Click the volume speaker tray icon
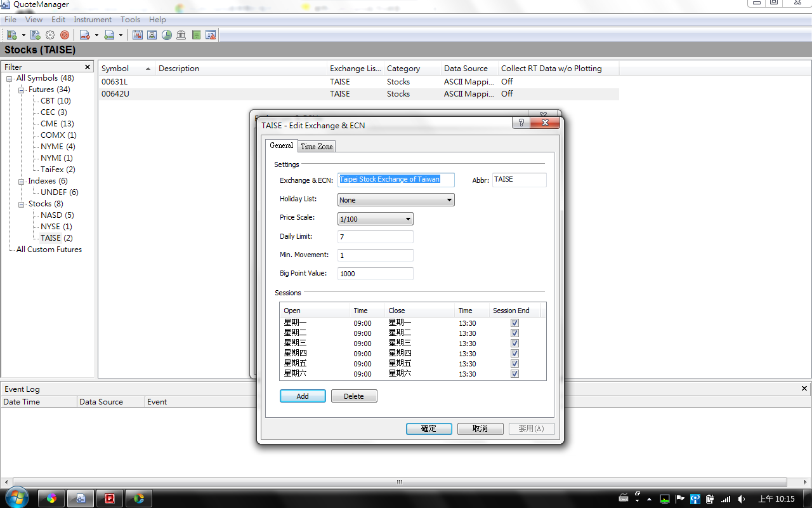 click(742, 499)
